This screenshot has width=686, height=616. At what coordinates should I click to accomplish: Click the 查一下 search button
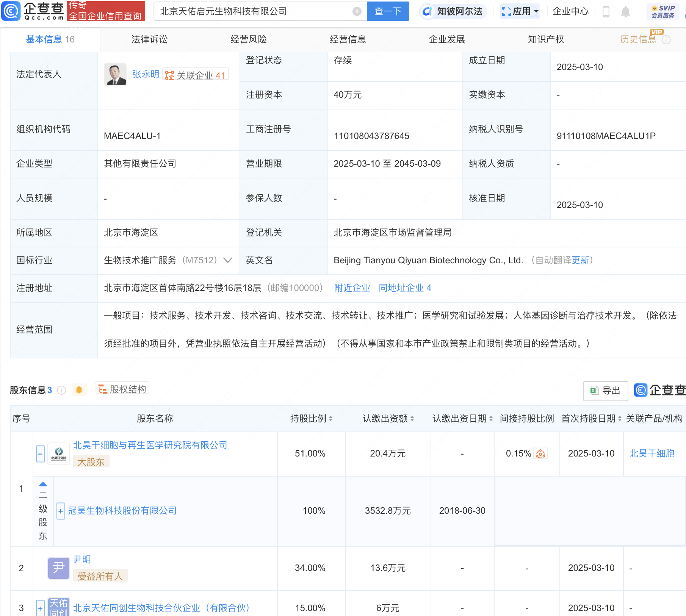click(x=388, y=11)
